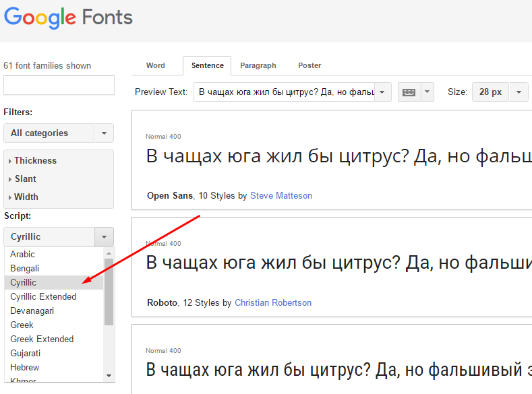Switch to the Word tab
The width and height of the screenshot is (532, 394).
[x=155, y=66]
